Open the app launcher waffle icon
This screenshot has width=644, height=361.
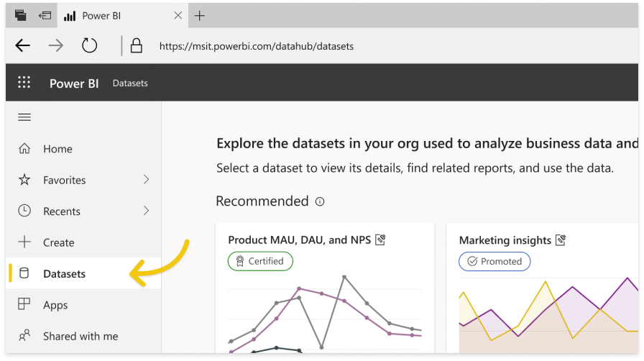click(24, 83)
